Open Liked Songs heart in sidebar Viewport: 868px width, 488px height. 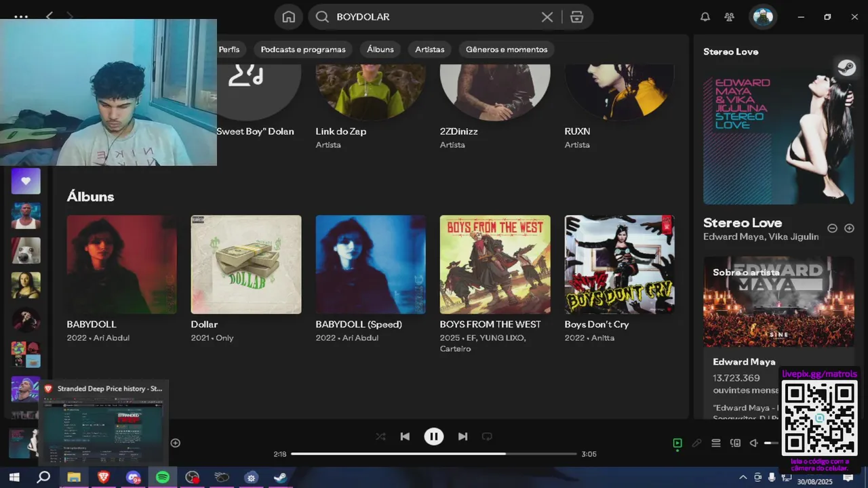tap(26, 181)
